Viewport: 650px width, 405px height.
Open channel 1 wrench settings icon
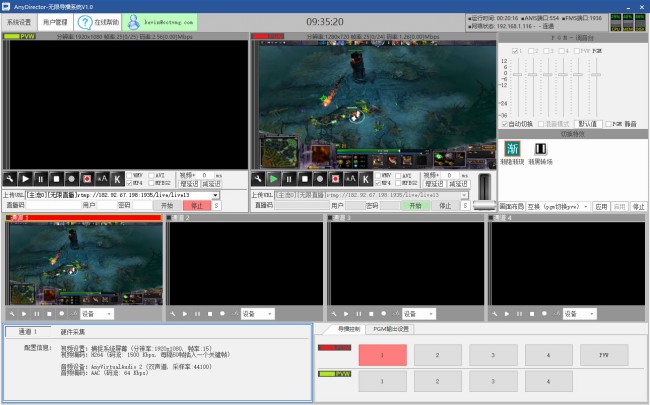pos(12,314)
